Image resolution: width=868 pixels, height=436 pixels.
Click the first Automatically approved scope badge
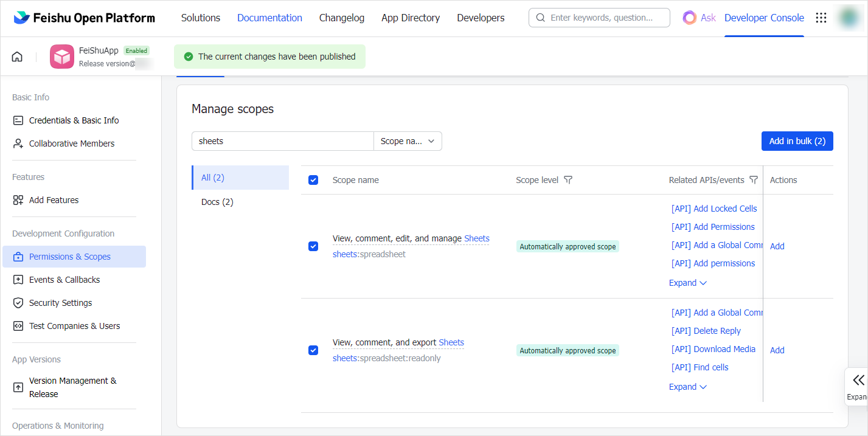568,246
